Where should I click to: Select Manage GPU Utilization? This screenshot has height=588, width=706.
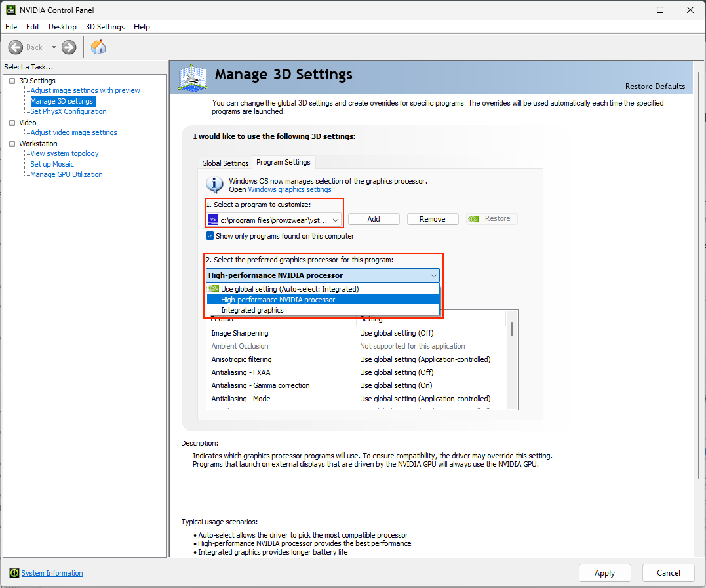[x=66, y=174]
